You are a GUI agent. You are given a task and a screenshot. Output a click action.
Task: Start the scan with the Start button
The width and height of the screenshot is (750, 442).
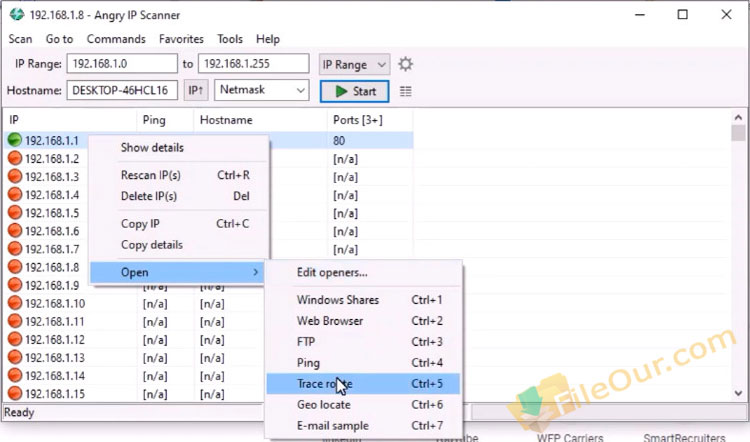354,91
